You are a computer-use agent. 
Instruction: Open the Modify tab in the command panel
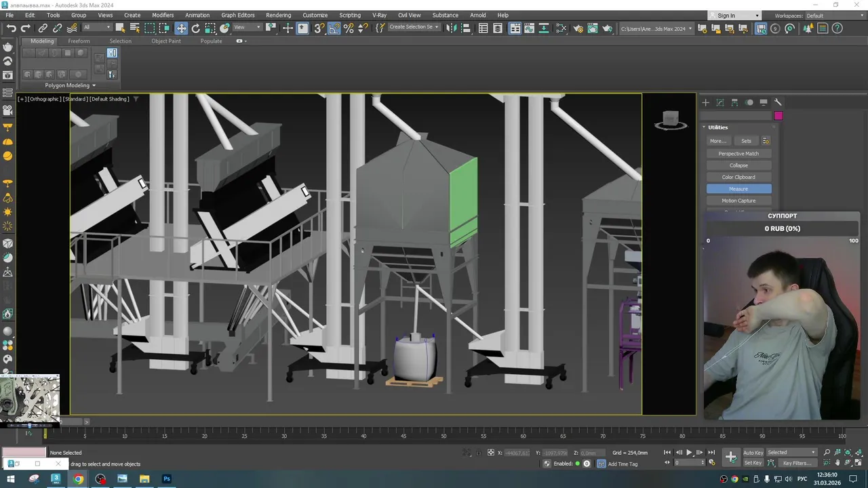720,102
